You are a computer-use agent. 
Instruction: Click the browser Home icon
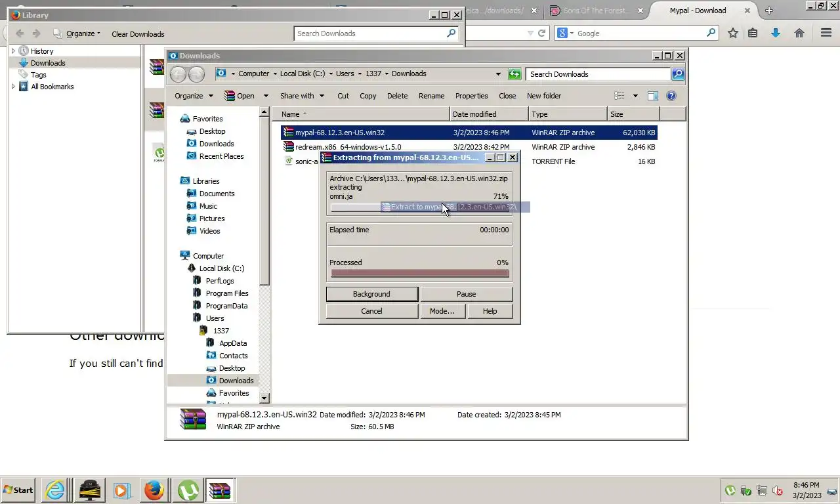(799, 33)
